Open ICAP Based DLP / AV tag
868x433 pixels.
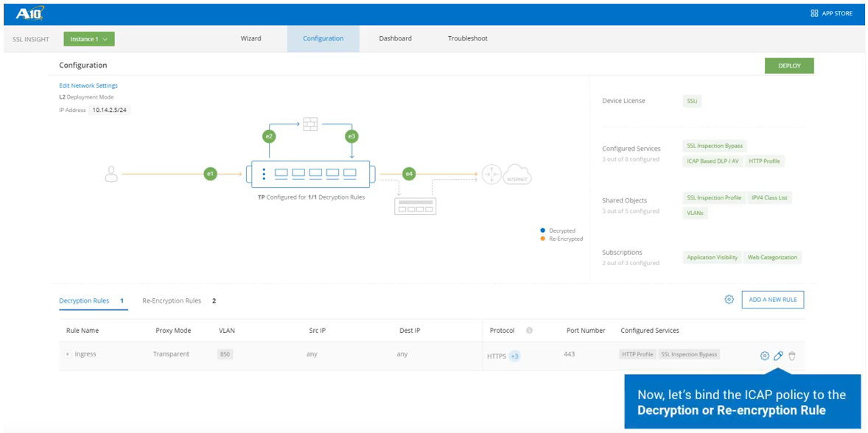712,161
